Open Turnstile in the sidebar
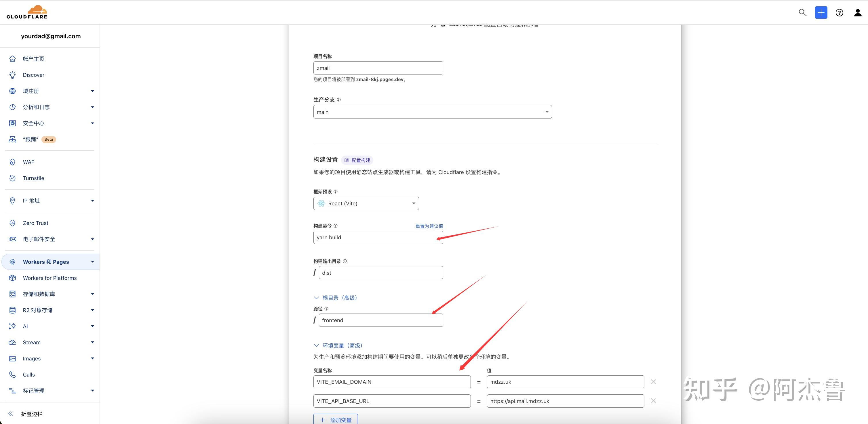868x424 pixels. (x=33, y=178)
